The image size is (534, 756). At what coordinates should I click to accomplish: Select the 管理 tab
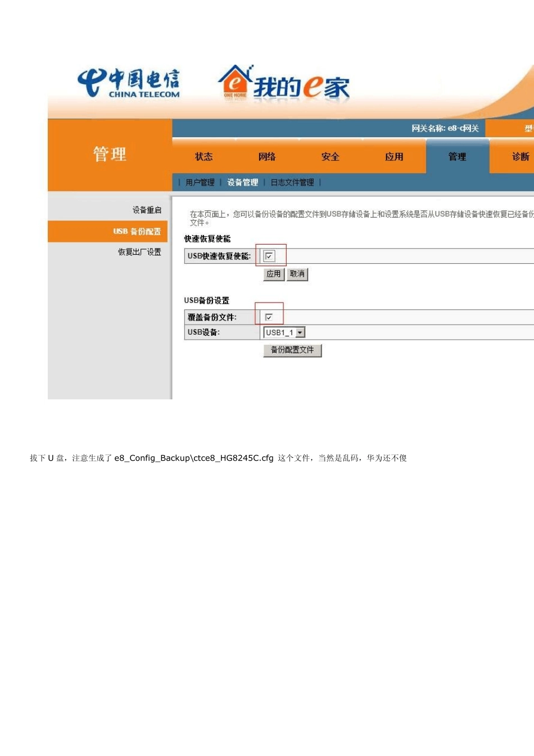click(458, 157)
